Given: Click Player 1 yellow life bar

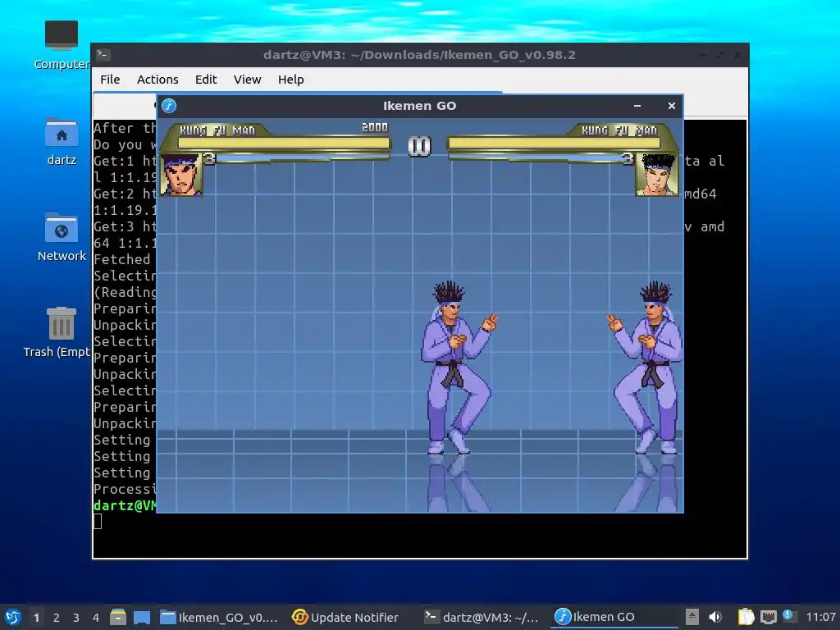Looking at the screenshot, I should (x=283, y=143).
